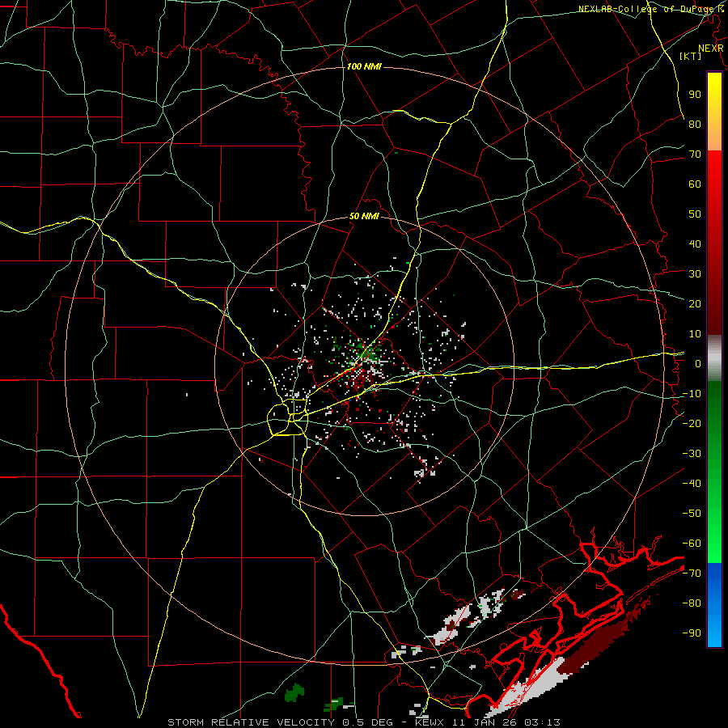Click the "-40" value on velocity scale

(692, 484)
